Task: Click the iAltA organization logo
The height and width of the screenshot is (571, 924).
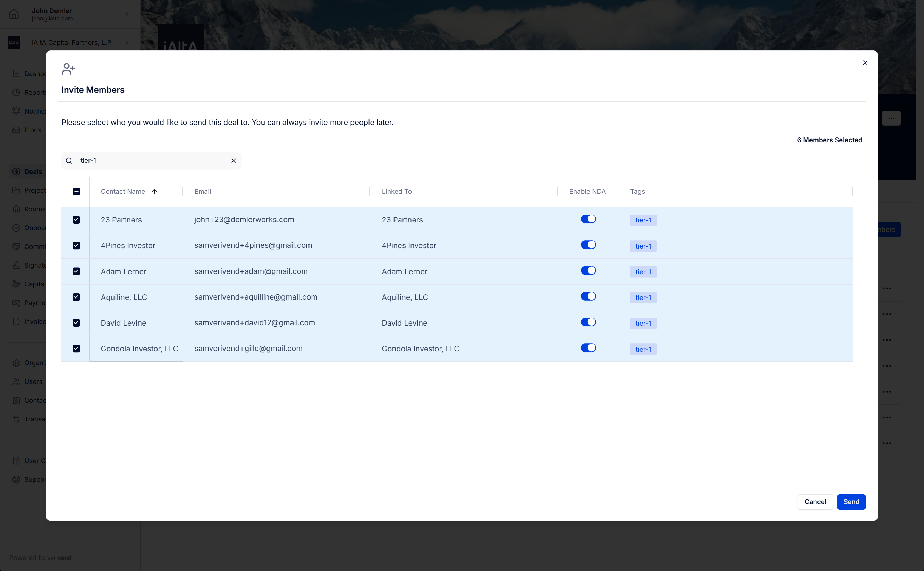Action: pos(14,43)
